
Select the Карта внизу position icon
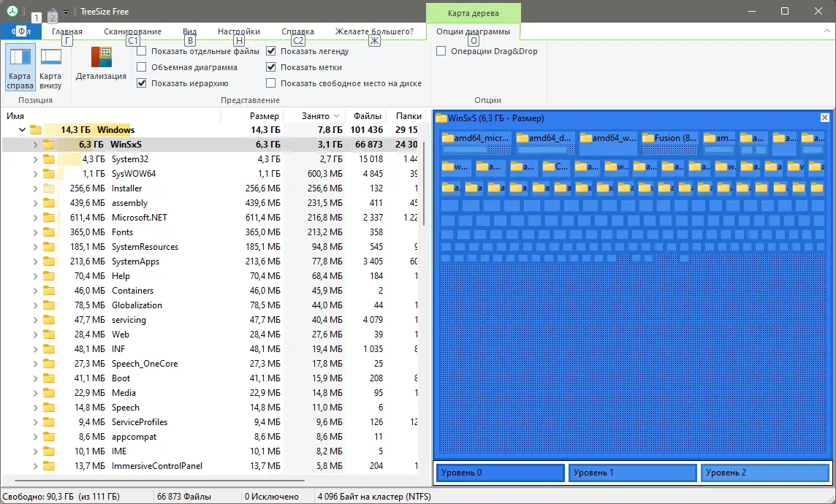point(50,67)
